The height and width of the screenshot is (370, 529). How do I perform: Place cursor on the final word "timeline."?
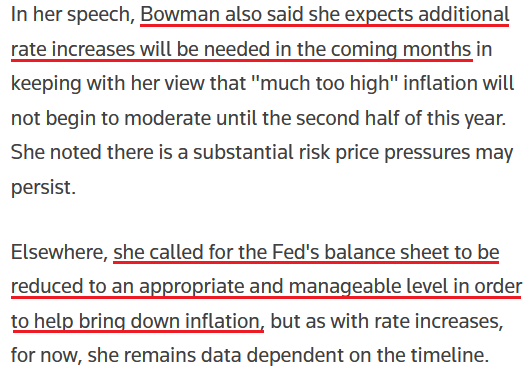tap(450, 355)
